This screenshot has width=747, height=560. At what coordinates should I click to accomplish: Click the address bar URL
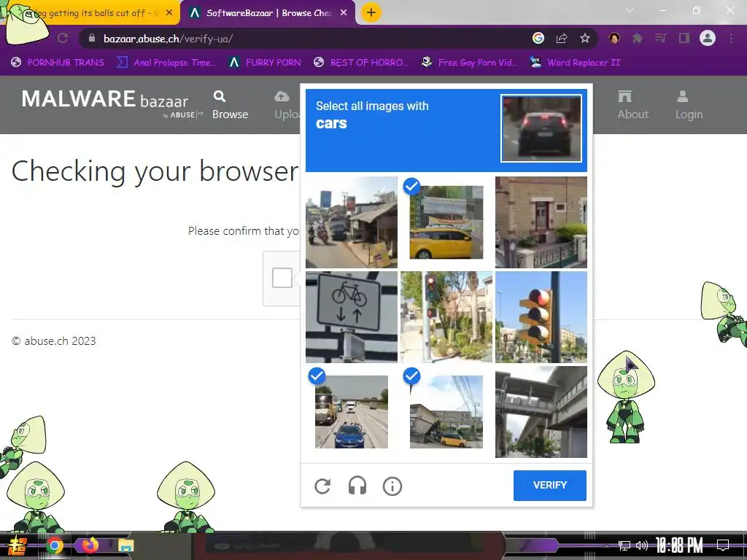(168, 39)
